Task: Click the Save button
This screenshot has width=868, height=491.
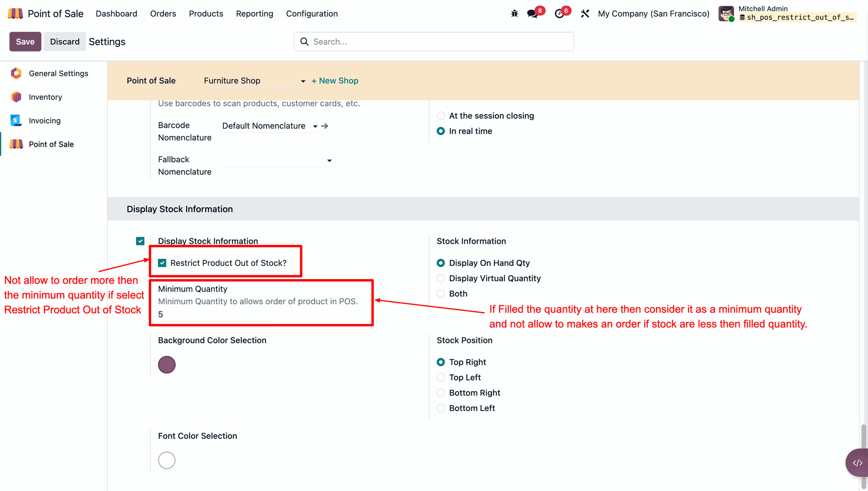Action: coord(25,42)
